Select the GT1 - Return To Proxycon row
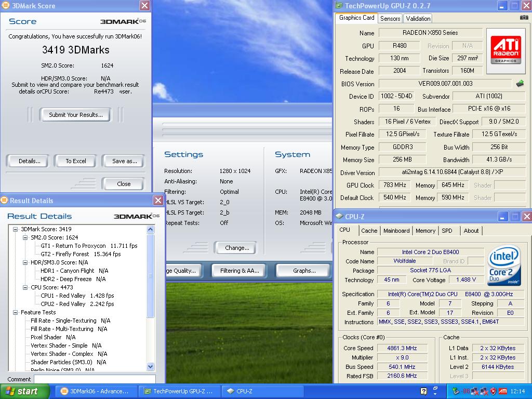Viewport: 532px width, 399px height. coord(89,246)
